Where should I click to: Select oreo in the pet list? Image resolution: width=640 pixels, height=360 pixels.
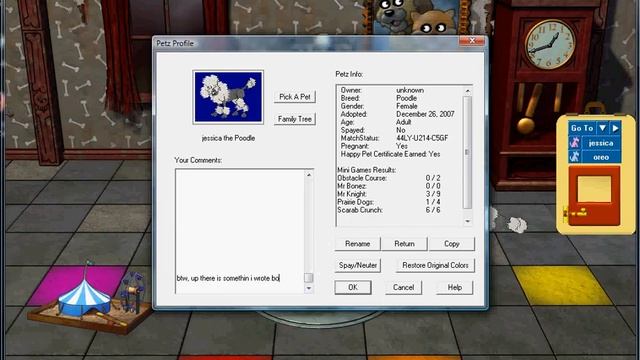point(601,157)
